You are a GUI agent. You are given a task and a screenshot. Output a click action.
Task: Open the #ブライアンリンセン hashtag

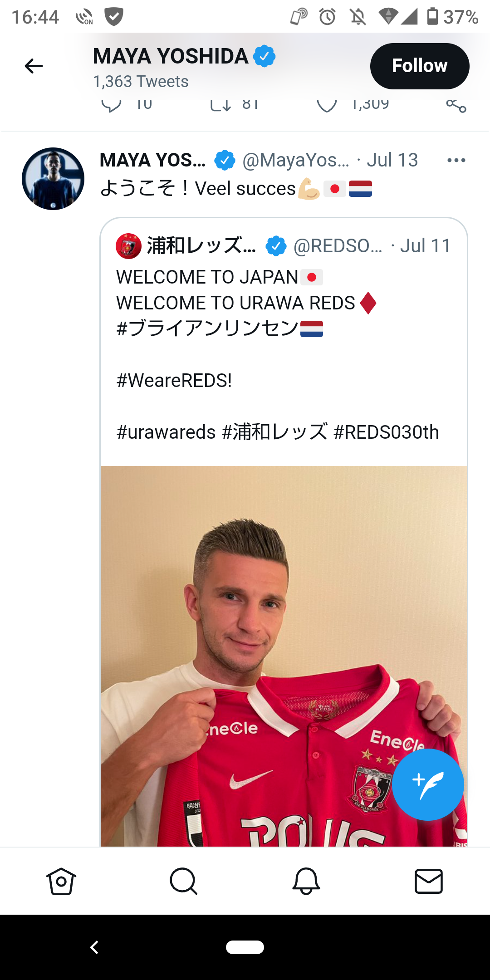(208, 329)
